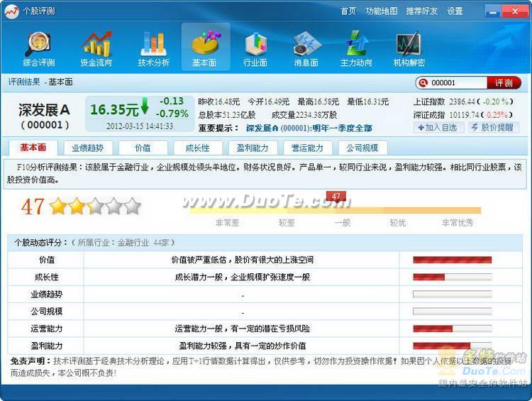Click the stock code input field 000001

[x=458, y=83]
